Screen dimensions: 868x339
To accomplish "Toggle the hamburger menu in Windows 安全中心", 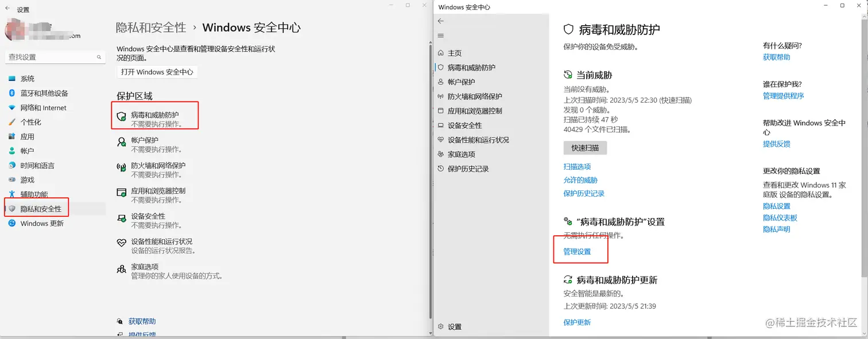I will [x=441, y=36].
